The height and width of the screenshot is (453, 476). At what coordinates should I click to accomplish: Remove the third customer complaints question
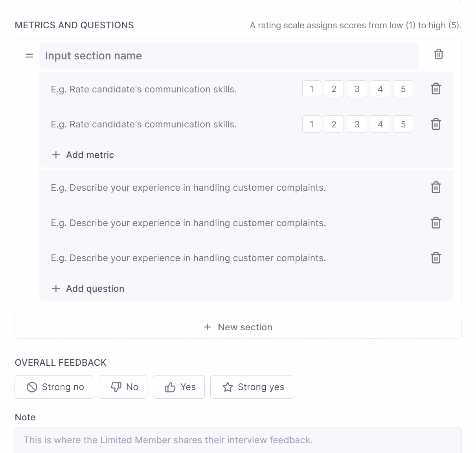[x=436, y=258]
